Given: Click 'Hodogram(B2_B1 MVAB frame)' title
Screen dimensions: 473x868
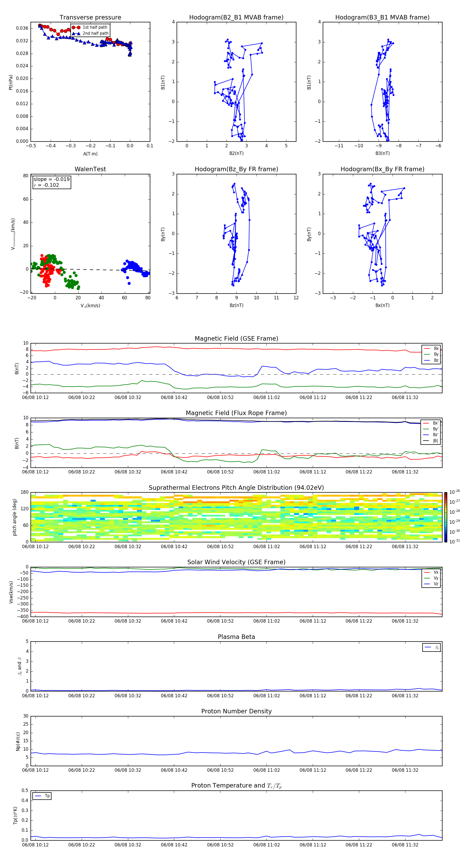Looking at the screenshot, I should click(236, 18).
